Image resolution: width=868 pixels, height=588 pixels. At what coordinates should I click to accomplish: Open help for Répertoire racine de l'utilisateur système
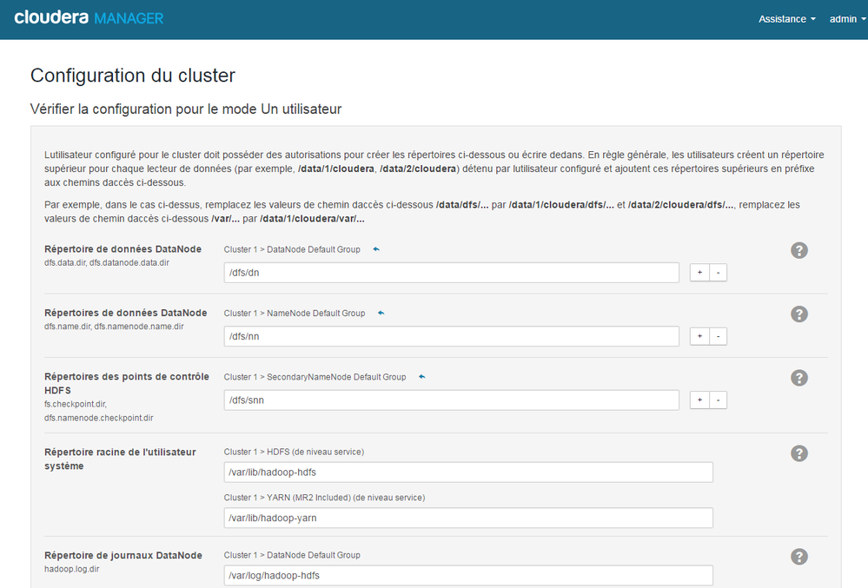coord(798,453)
